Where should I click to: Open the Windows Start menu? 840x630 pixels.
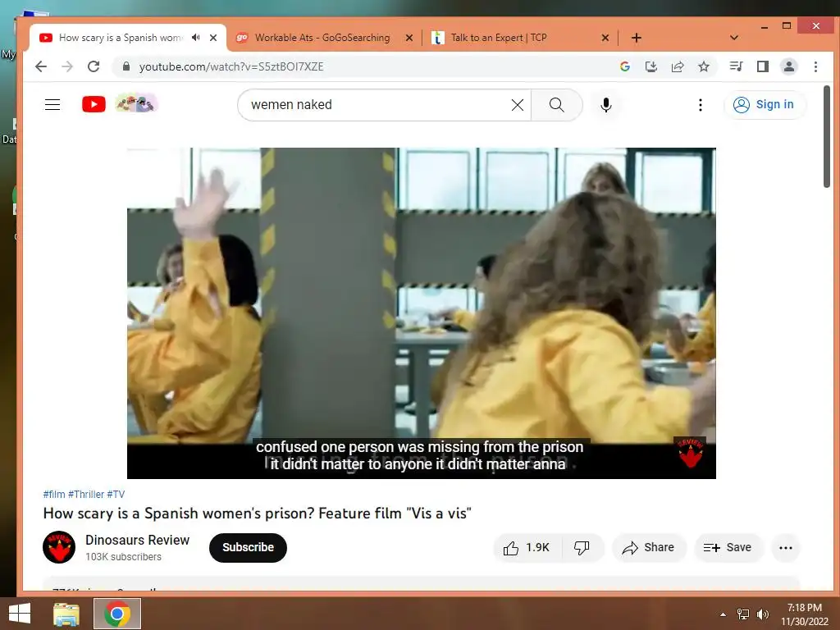pyautogui.click(x=20, y=614)
